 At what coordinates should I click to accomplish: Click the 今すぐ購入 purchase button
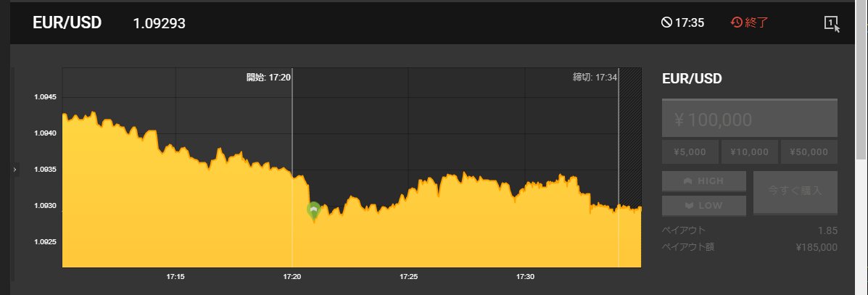pyautogui.click(x=795, y=192)
